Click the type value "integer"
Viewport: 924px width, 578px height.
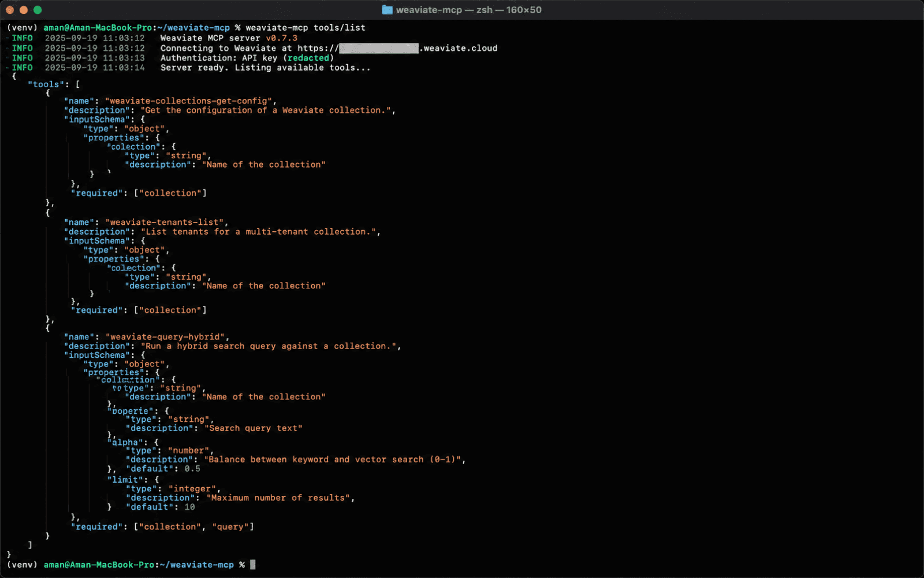click(x=192, y=489)
